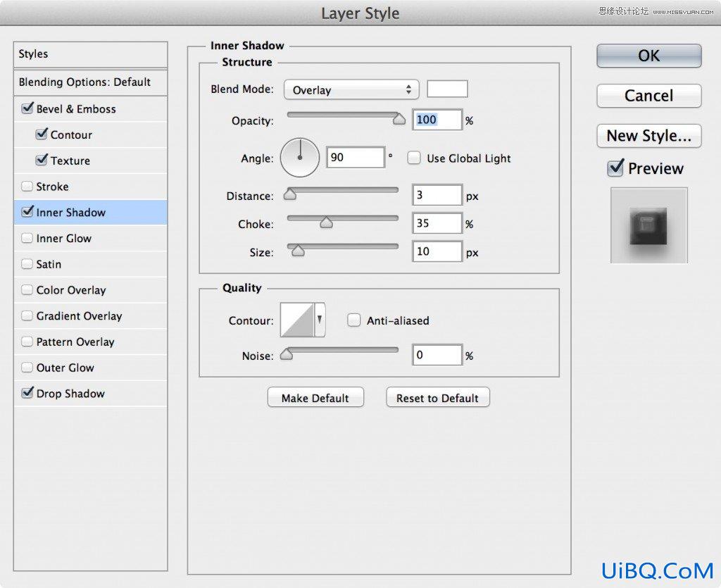Enable the Gradient Overlay checkbox
Screen dimensions: 721x588
27,316
